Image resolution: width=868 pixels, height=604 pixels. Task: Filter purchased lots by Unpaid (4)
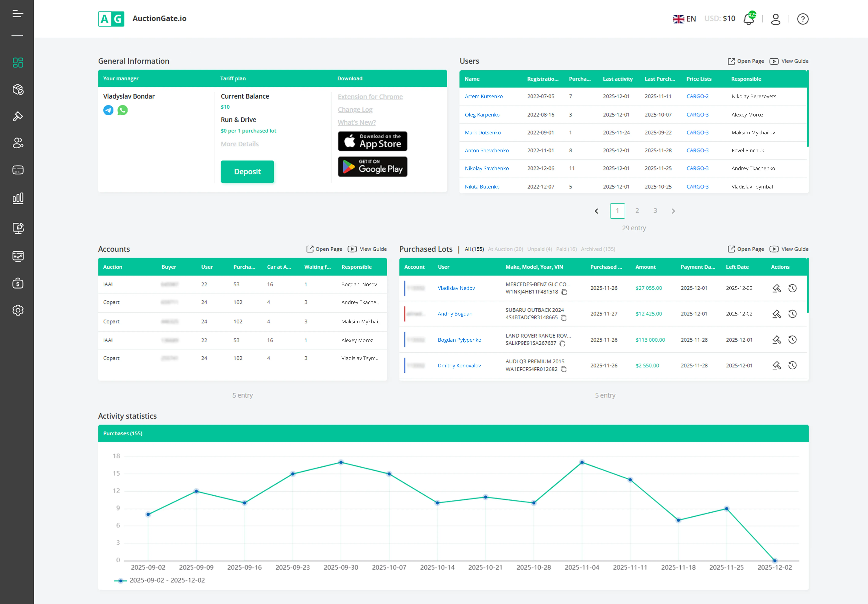tap(539, 249)
